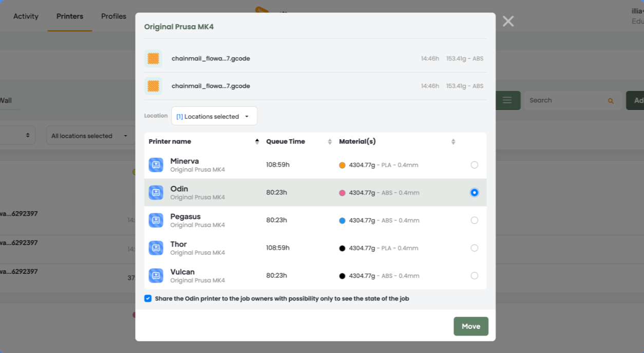644x353 pixels.
Task: Click Minerva queue time 108:59h
Action: click(x=278, y=165)
